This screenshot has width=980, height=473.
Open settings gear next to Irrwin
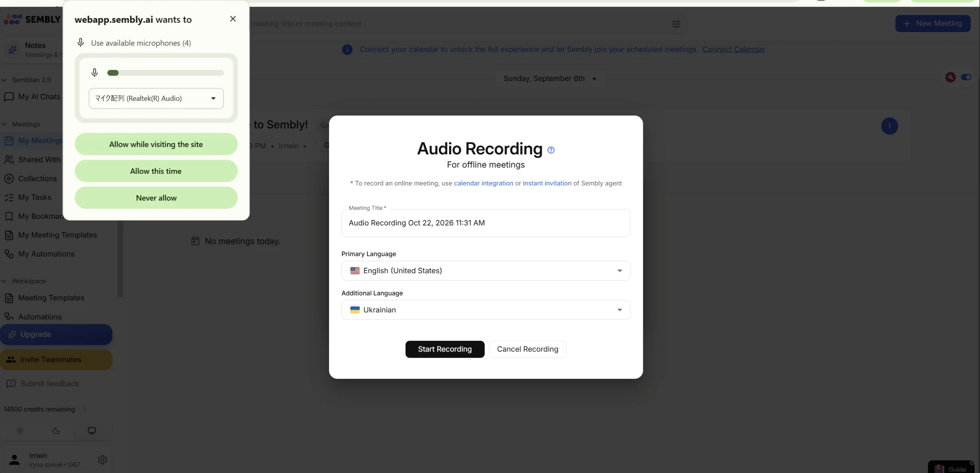point(102,460)
